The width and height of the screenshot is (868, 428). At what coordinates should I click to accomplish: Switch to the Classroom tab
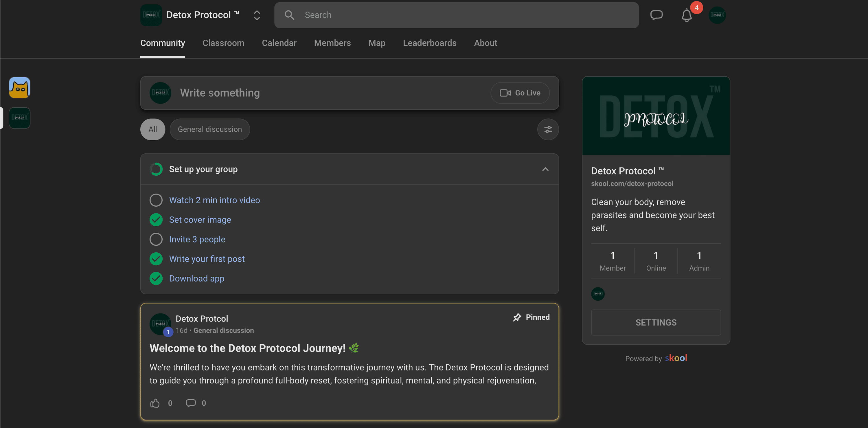pos(223,43)
